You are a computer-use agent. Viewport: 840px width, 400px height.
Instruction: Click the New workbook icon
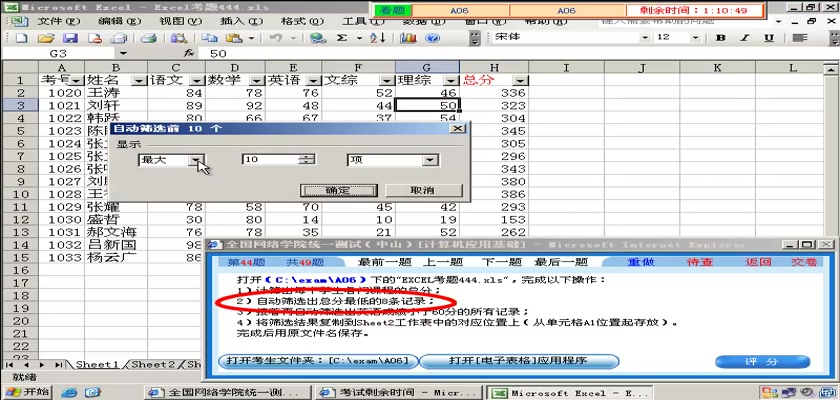[x=20, y=38]
